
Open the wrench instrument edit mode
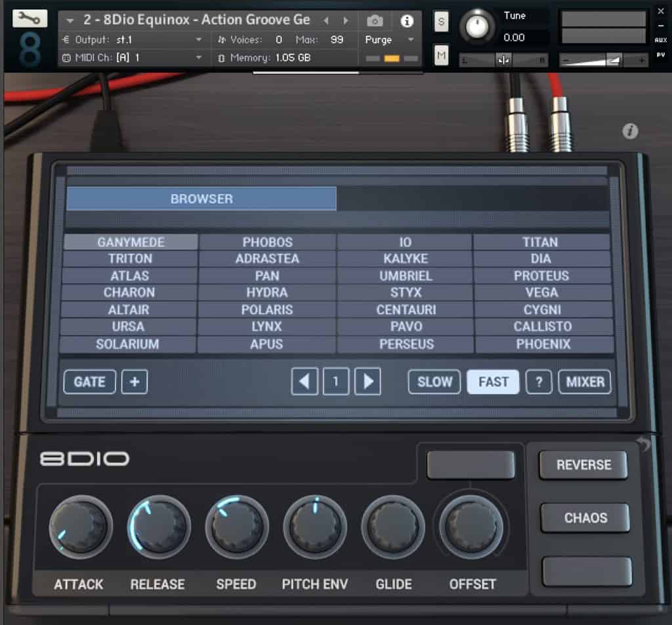(x=30, y=18)
